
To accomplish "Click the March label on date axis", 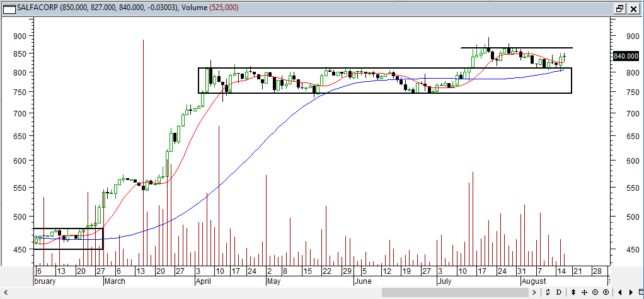I will point(115,281).
